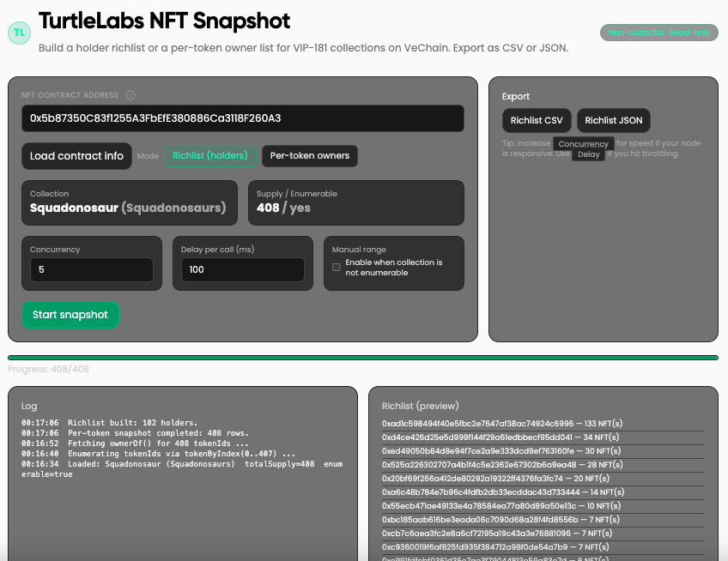Start the snapshot process
This screenshot has width=728, height=561.
coord(70,315)
